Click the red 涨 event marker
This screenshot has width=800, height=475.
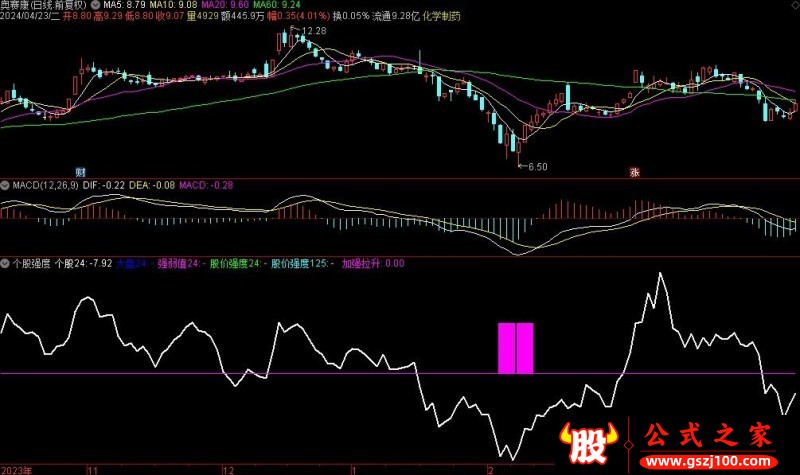click(634, 171)
